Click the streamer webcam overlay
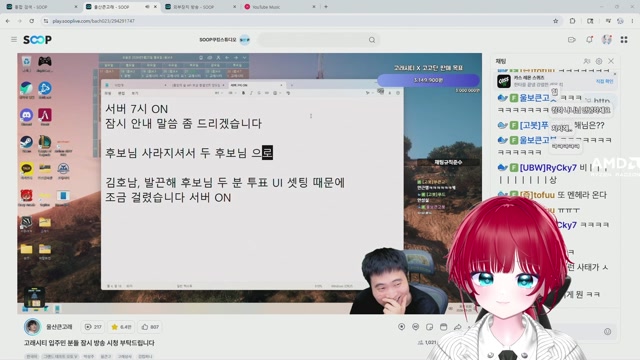This screenshot has height=360, width=640. pos(398,281)
